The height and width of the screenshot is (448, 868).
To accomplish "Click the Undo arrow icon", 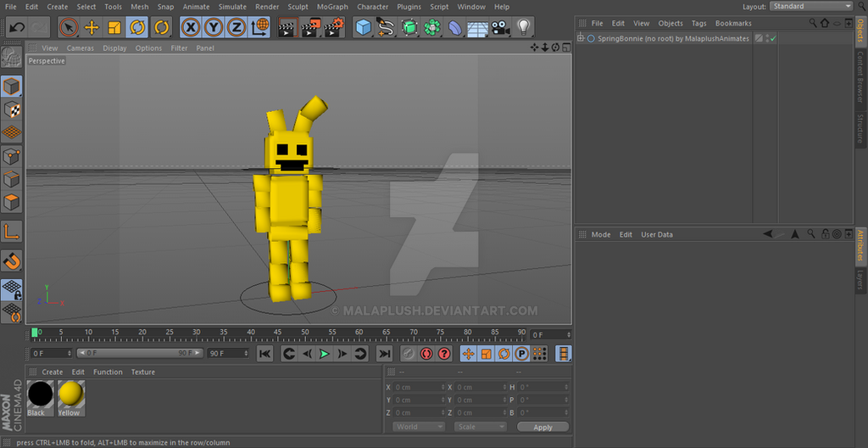I will coord(17,26).
